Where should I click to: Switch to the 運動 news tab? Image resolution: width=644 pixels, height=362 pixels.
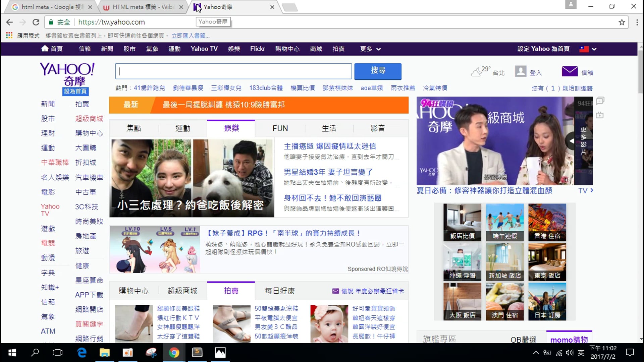tap(182, 128)
